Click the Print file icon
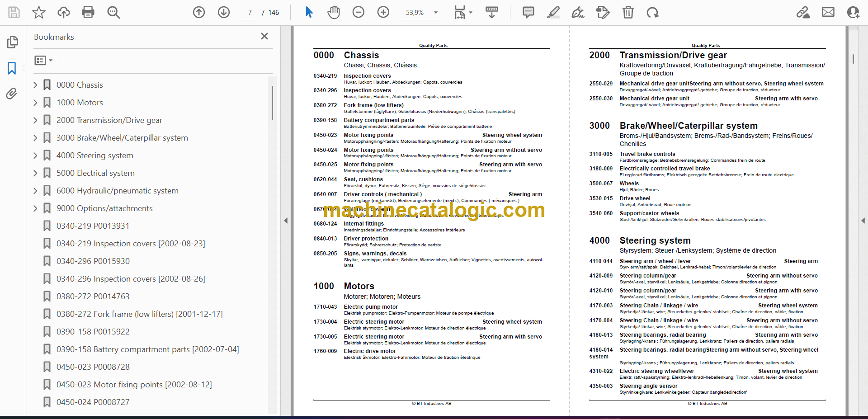Viewport: 868px width, 419px height. pos(88,12)
